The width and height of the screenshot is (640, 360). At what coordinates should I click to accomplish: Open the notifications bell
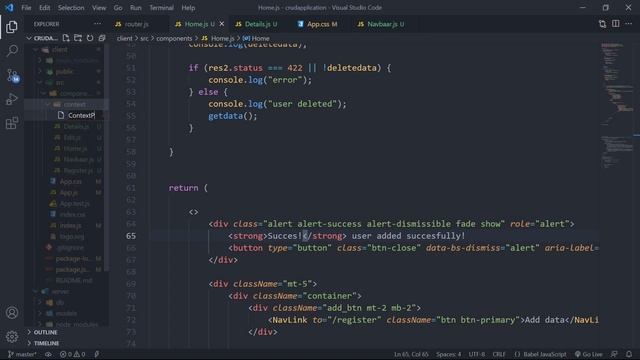(x=629, y=354)
